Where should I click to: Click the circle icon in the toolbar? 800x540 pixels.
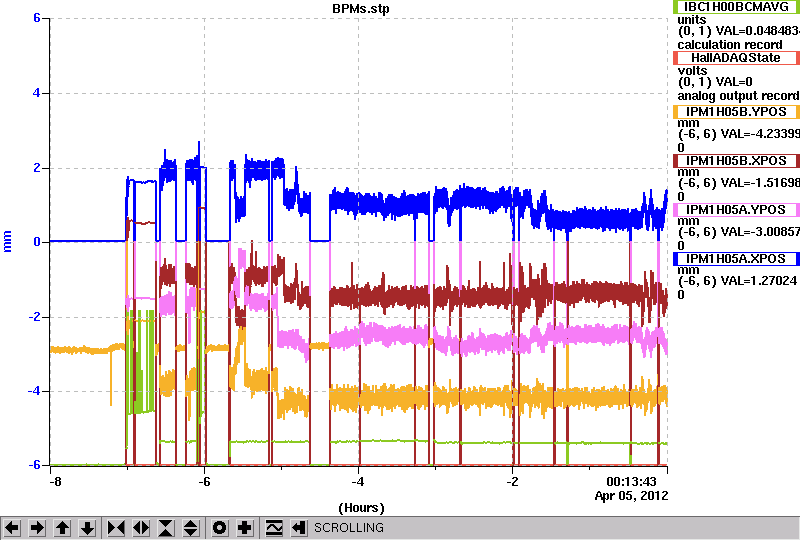[219, 528]
